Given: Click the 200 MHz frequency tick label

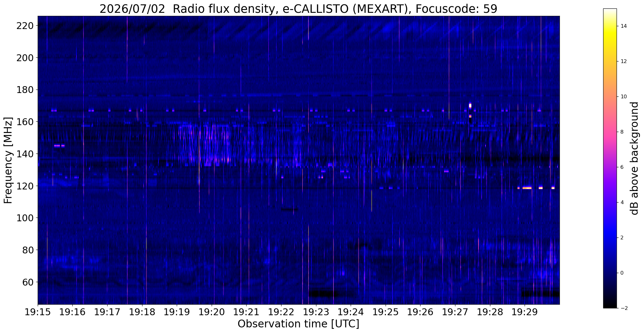Looking at the screenshot, I should tap(25, 58).
